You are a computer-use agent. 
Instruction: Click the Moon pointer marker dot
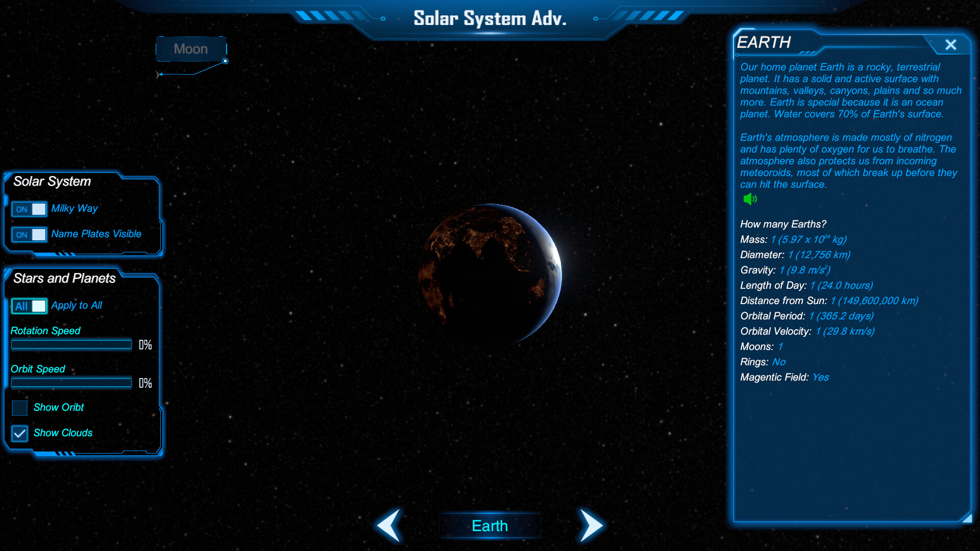coord(225,61)
